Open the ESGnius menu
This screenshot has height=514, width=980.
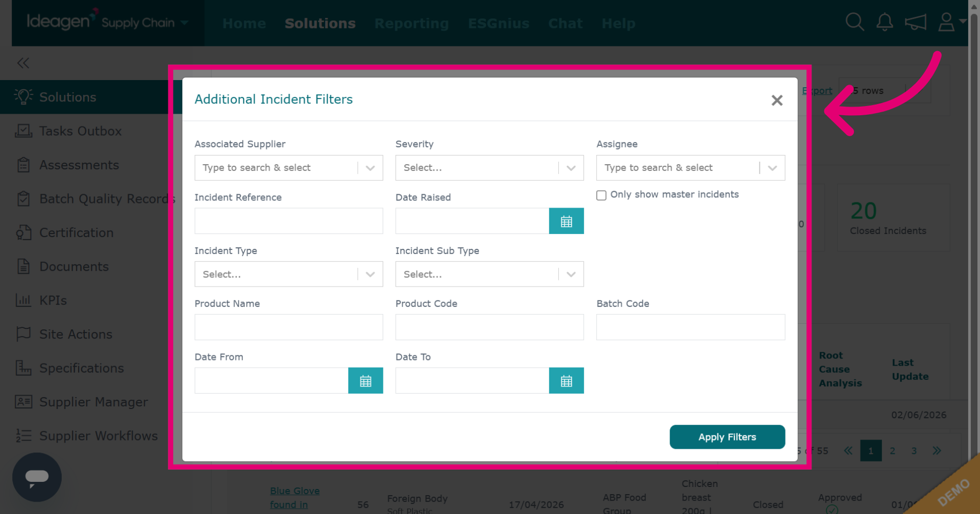point(499,23)
